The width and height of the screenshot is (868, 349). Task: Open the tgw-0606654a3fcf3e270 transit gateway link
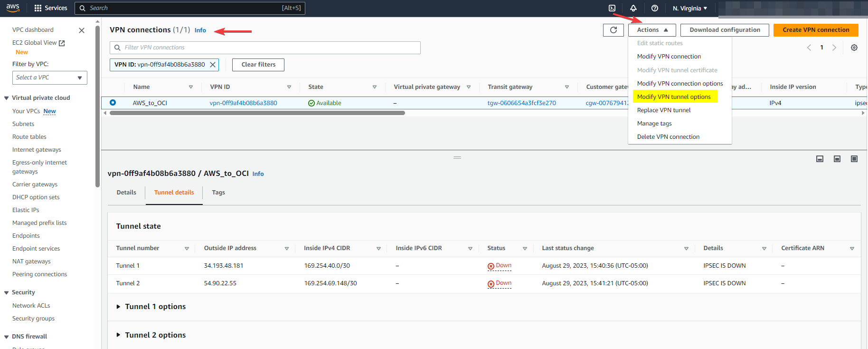521,103
